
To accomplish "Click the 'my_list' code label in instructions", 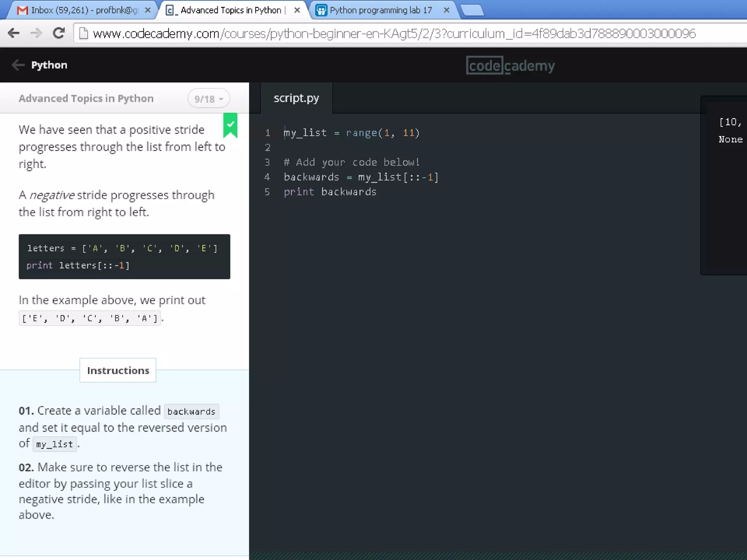I will pos(55,444).
